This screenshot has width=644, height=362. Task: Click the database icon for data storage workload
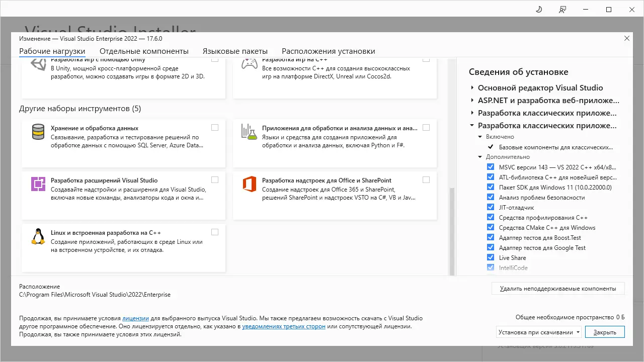tap(38, 132)
